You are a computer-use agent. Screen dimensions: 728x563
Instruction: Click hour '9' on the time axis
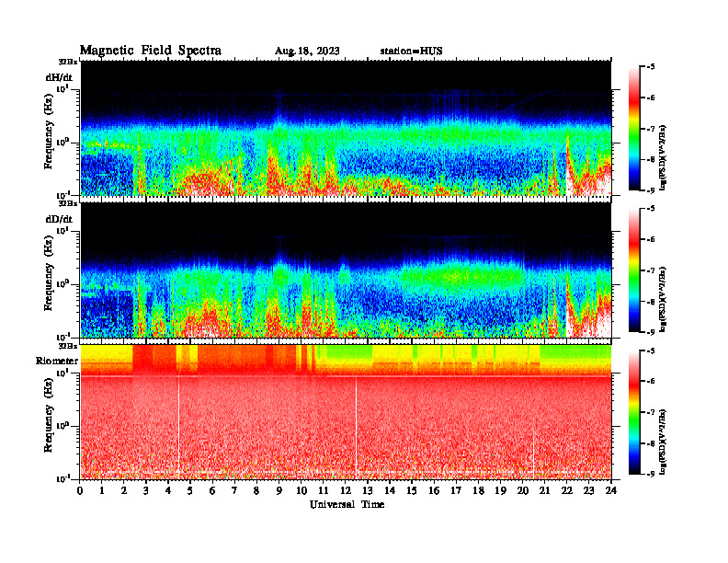(279, 490)
